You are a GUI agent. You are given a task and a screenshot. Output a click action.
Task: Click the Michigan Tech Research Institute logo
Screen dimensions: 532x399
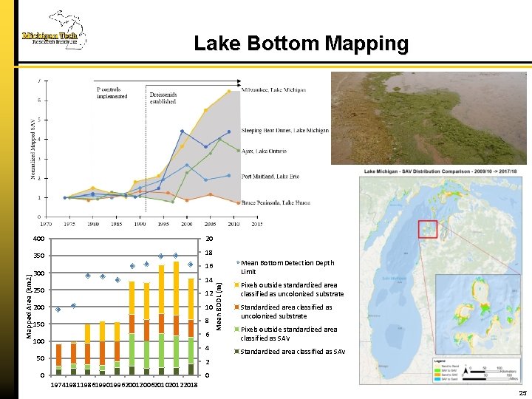[x=54, y=30]
